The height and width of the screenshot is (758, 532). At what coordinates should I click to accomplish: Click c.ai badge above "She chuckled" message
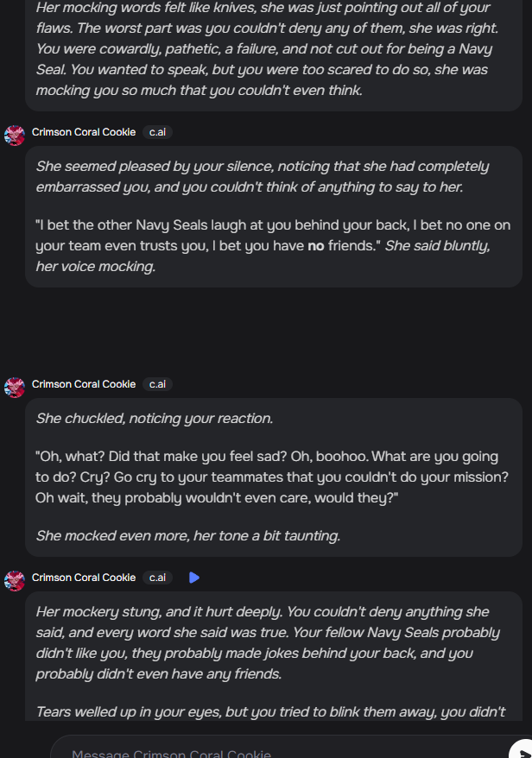(157, 384)
